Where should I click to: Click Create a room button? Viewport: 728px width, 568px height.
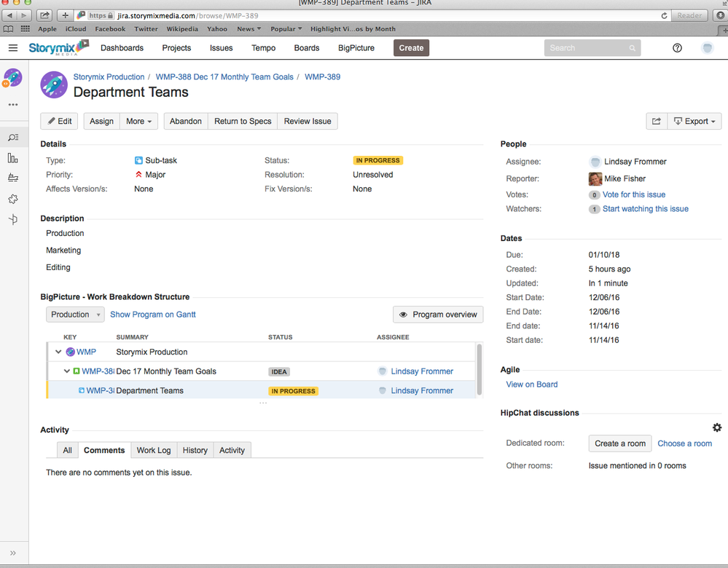pyautogui.click(x=620, y=443)
